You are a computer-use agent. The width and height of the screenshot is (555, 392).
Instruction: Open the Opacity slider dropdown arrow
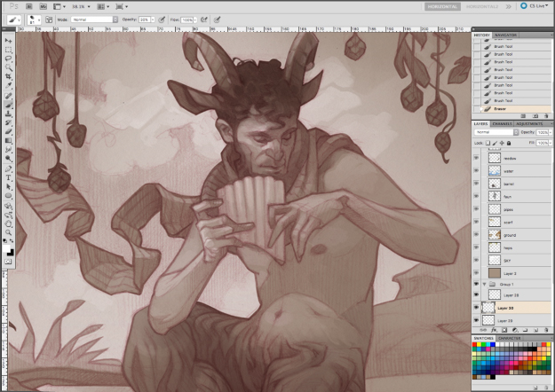(153, 20)
